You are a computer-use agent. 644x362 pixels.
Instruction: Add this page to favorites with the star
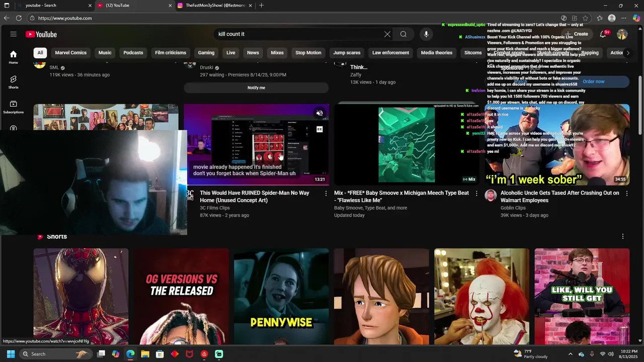(x=586, y=18)
